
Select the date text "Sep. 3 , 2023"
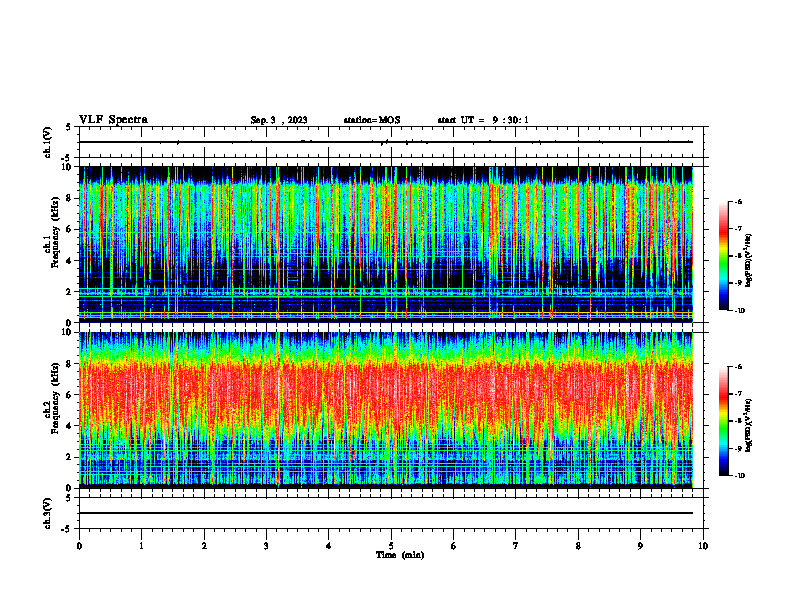pos(279,120)
